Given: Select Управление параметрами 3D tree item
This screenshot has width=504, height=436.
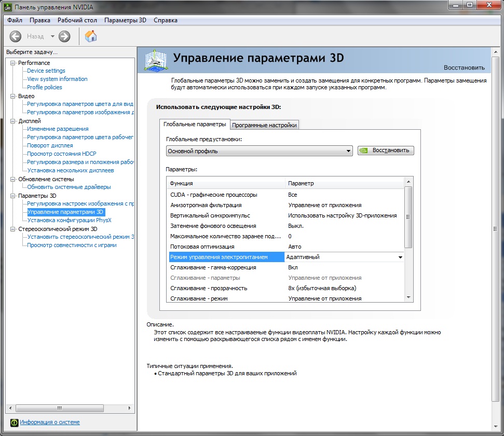Looking at the screenshot, I should [65, 212].
